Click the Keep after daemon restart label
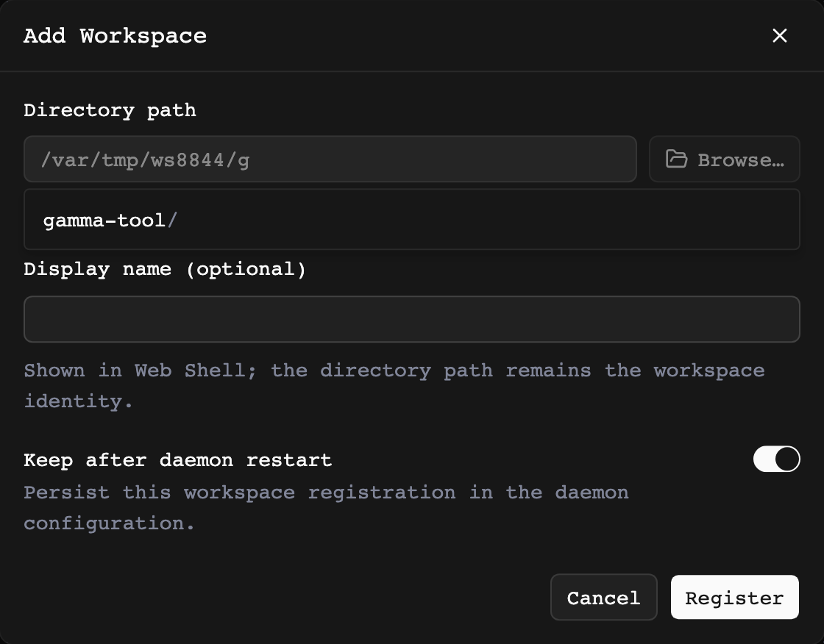 (x=177, y=460)
